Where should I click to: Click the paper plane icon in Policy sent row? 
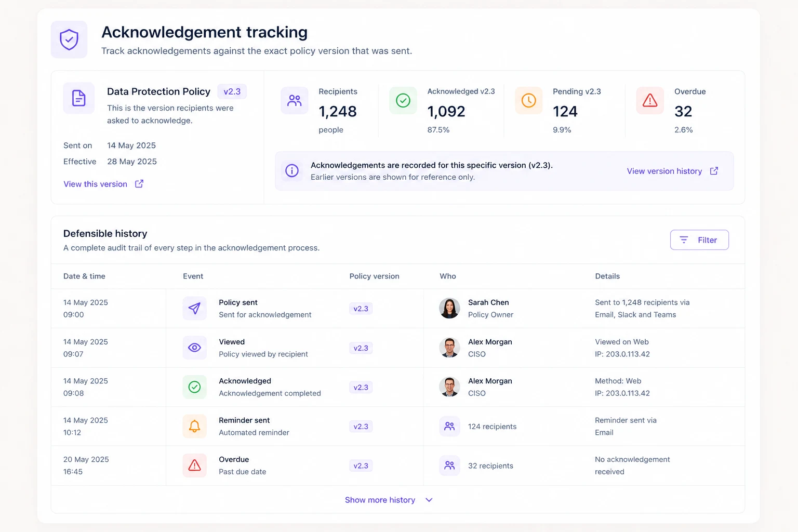[194, 309]
